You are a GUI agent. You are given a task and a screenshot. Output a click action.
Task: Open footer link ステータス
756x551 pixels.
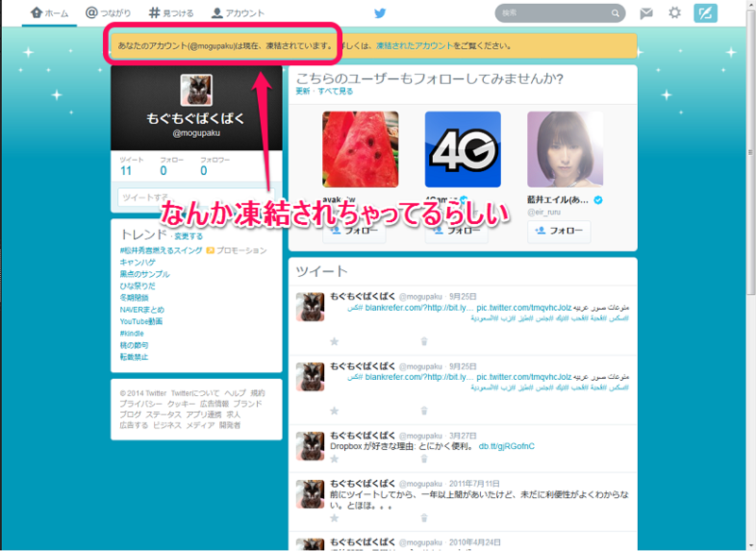click(x=163, y=415)
